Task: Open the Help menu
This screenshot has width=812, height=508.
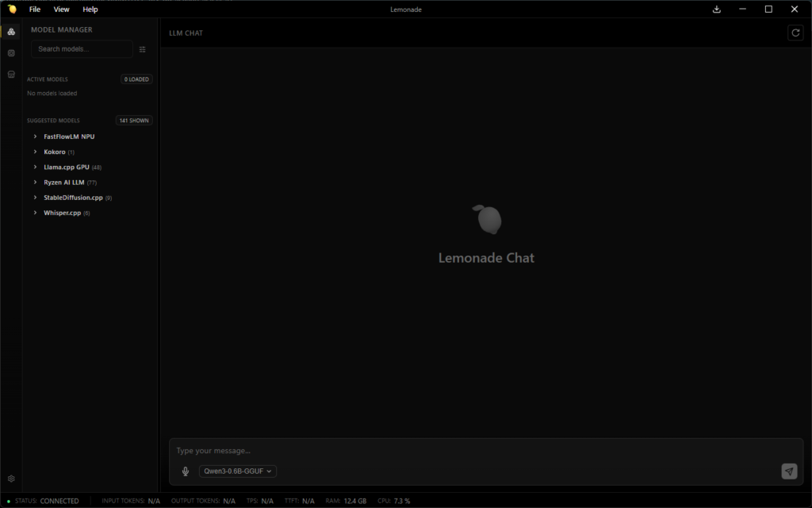Action: coord(90,10)
